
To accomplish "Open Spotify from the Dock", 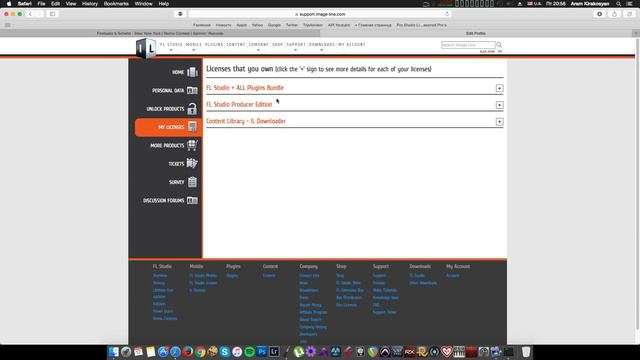I will tap(249, 351).
